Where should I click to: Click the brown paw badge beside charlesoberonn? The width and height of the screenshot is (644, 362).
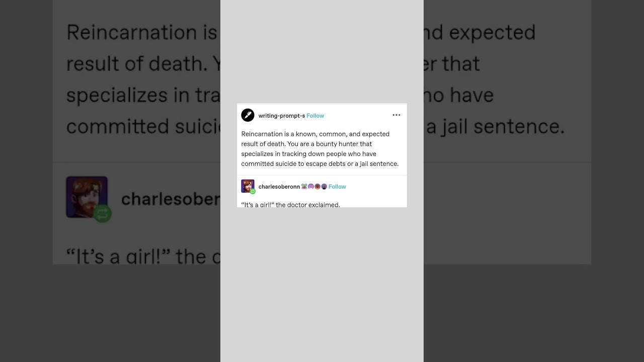(317, 187)
